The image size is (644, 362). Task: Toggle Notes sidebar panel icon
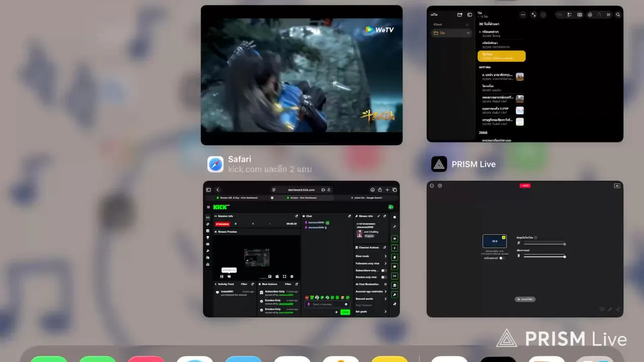pos(469,15)
